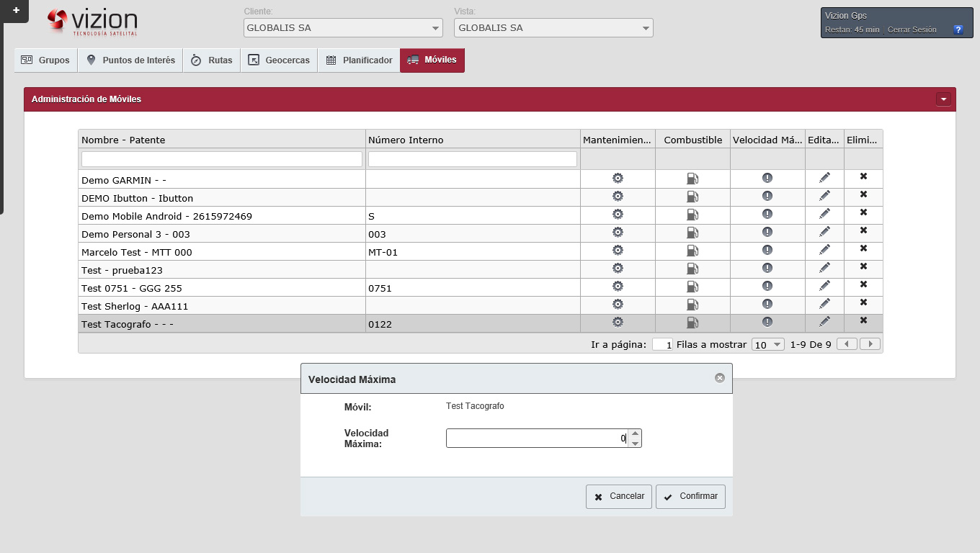The width and height of the screenshot is (980, 553).
Task: Click max speed icon for Test 0751
Action: click(x=767, y=286)
